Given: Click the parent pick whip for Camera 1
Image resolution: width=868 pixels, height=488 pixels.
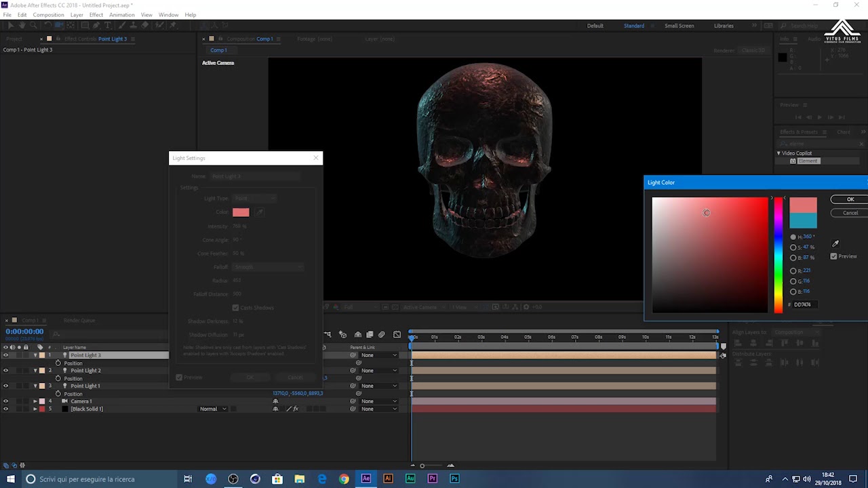Looking at the screenshot, I should click(353, 401).
